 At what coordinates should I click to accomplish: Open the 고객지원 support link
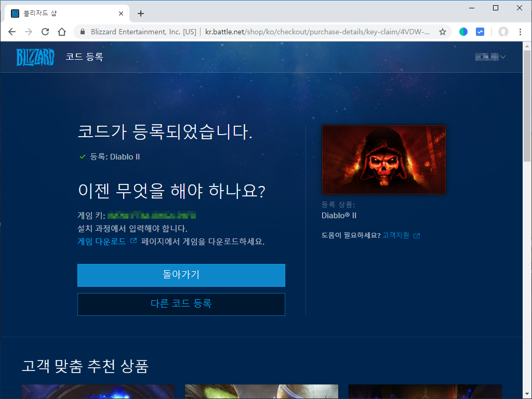[396, 235]
